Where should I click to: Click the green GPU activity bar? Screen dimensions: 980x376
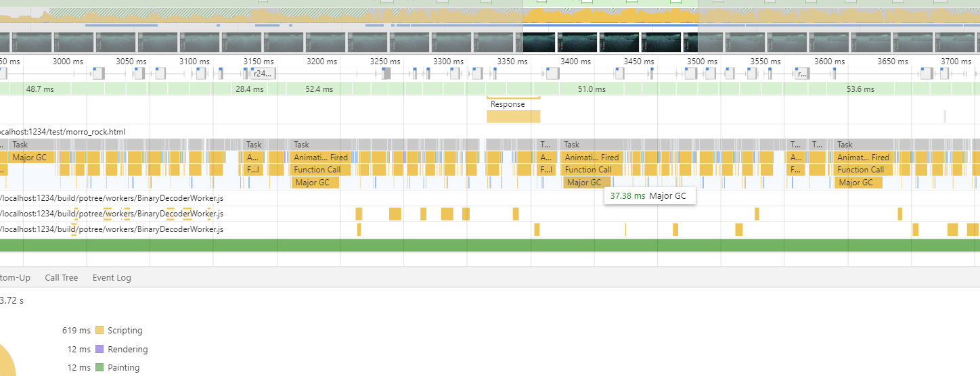click(x=490, y=245)
